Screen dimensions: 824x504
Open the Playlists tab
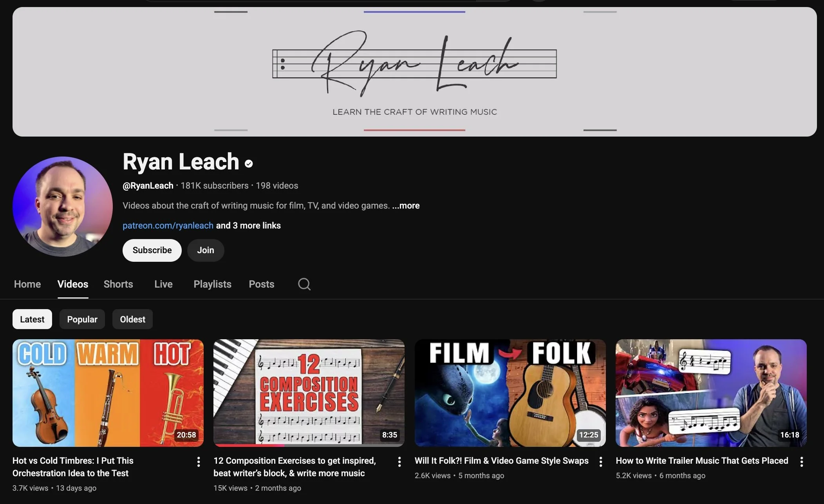pos(212,284)
